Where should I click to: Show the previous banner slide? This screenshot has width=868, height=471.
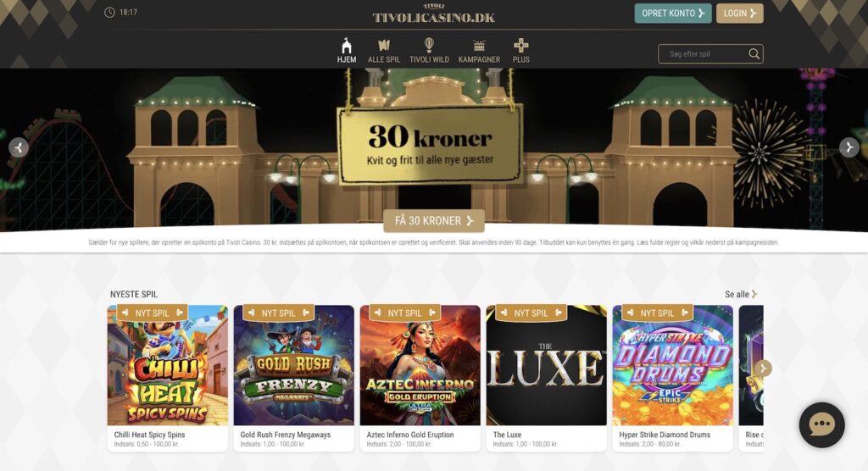click(x=19, y=147)
